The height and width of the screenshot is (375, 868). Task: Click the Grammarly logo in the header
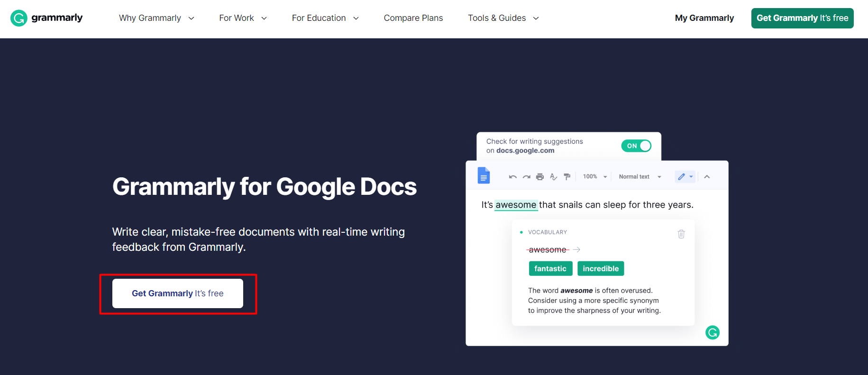[46, 18]
